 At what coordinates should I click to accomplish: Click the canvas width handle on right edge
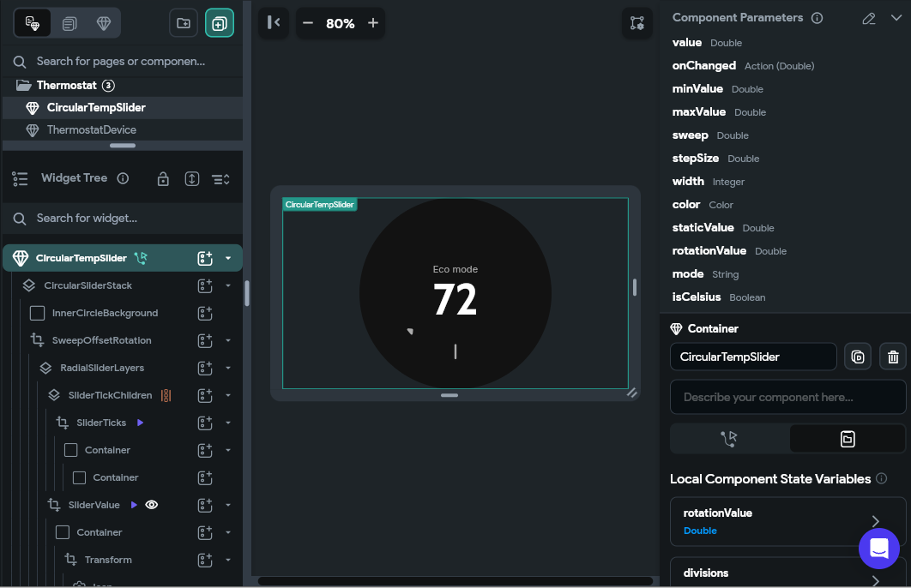pyautogui.click(x=635, y=287)
